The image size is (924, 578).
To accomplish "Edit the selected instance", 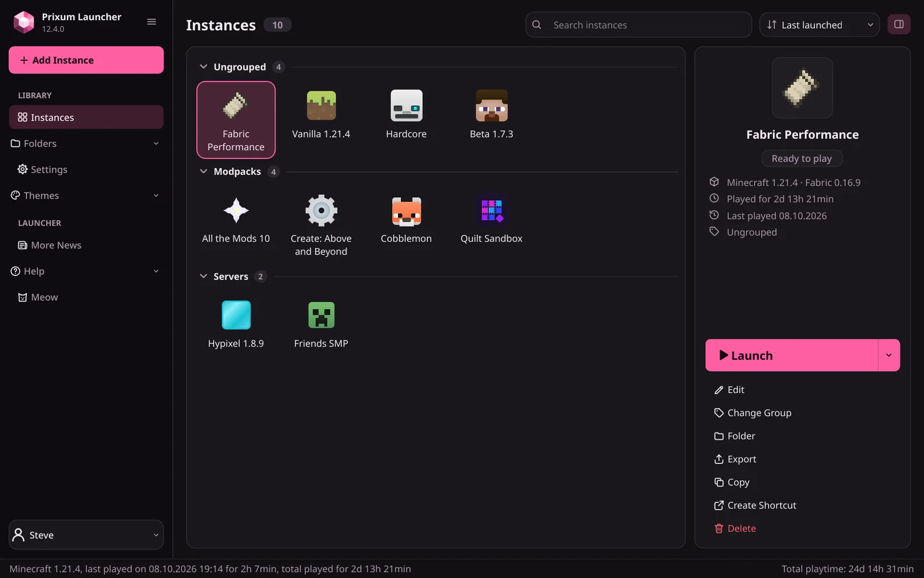I will [x=803, y=390].
